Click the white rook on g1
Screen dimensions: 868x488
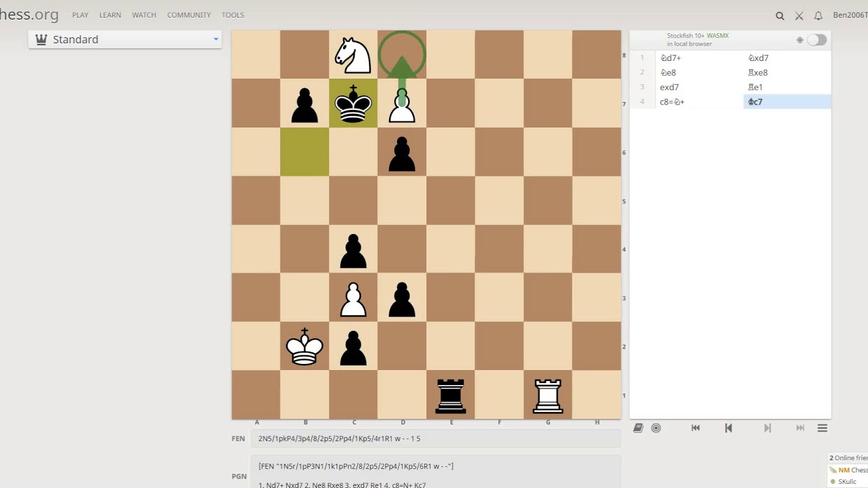548,395
